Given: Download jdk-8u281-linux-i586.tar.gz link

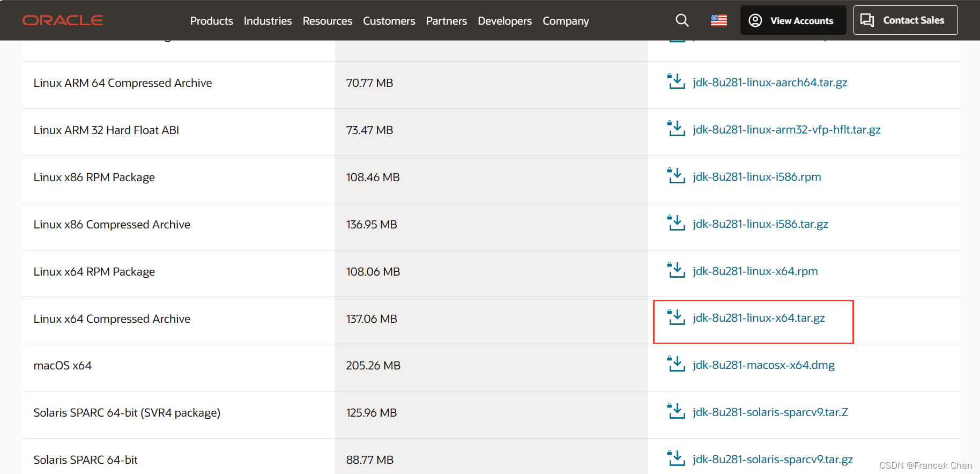Looking at the screenshot, I should (760, 224).
